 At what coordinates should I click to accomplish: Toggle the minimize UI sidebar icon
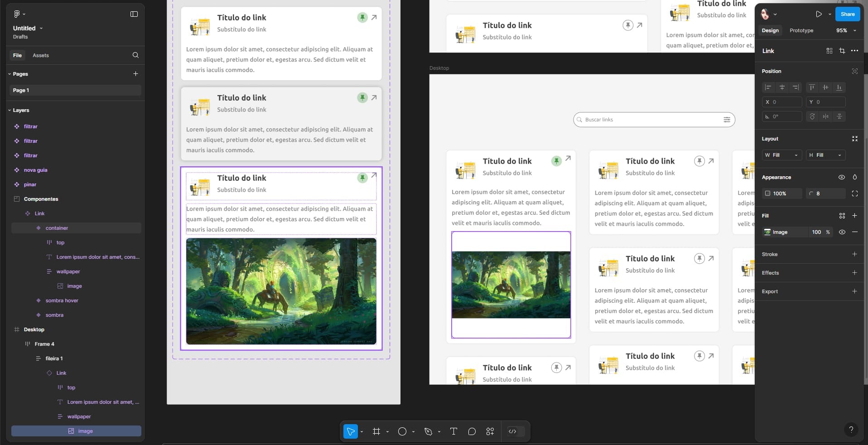point(134,14)
